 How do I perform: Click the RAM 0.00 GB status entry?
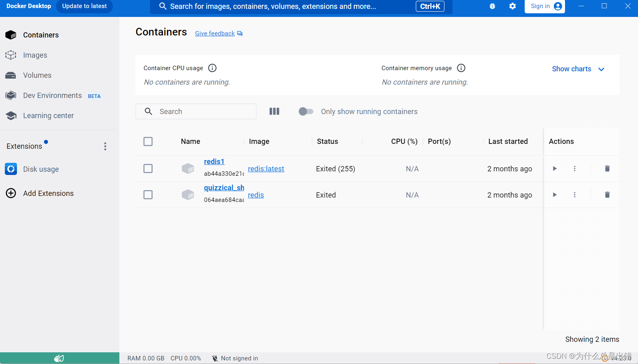(x=146, y=358)
